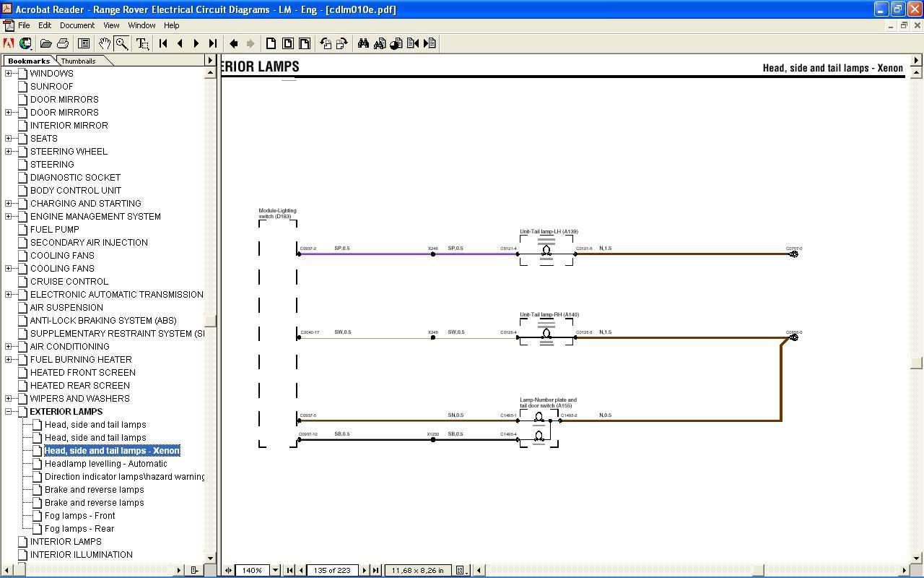Click the Fit in Window page icon
Viewport: 924px width, 578px height.
(287, 43)
